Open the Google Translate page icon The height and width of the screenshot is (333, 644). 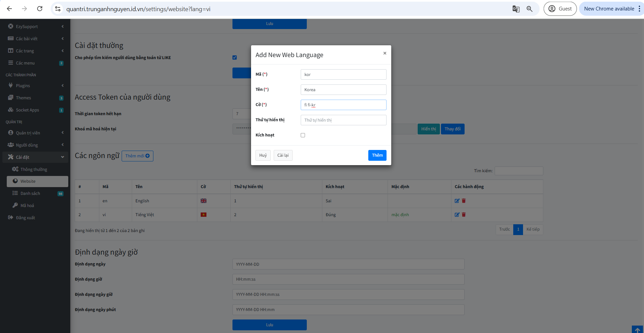tap(516, 9)
